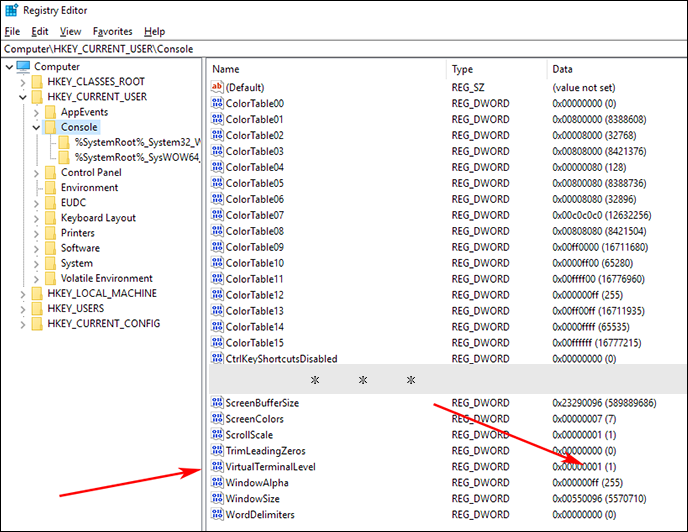
Task: Click the ColorTable15 DWORD icon
Action: click(x=217, y=342)
